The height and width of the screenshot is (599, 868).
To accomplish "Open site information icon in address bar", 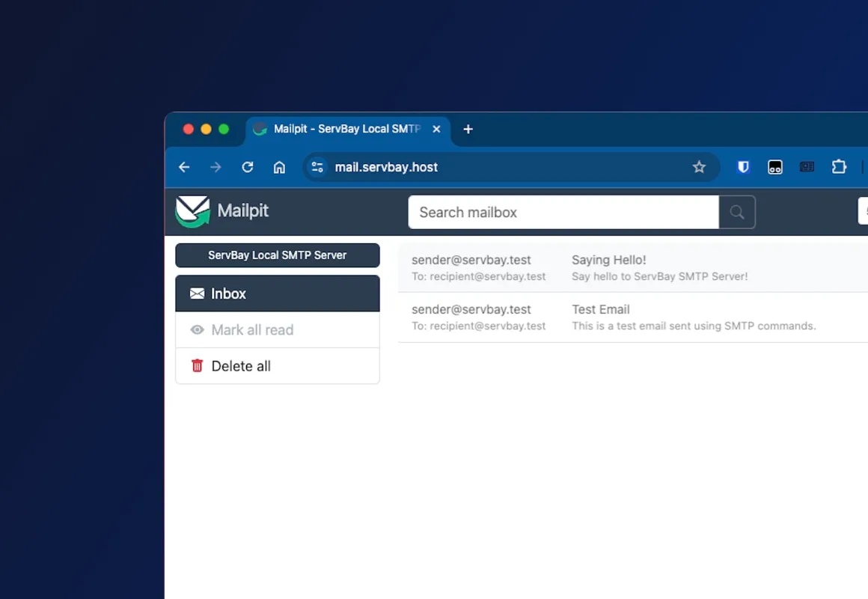I will pyautogui.click(x=317, y=167).
